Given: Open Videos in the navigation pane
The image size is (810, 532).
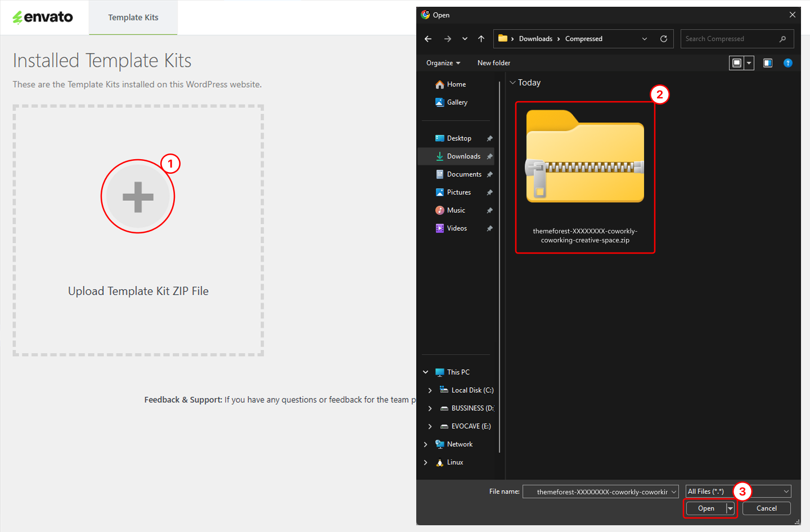Looking at the screenshot, I should tap(456, 228).
